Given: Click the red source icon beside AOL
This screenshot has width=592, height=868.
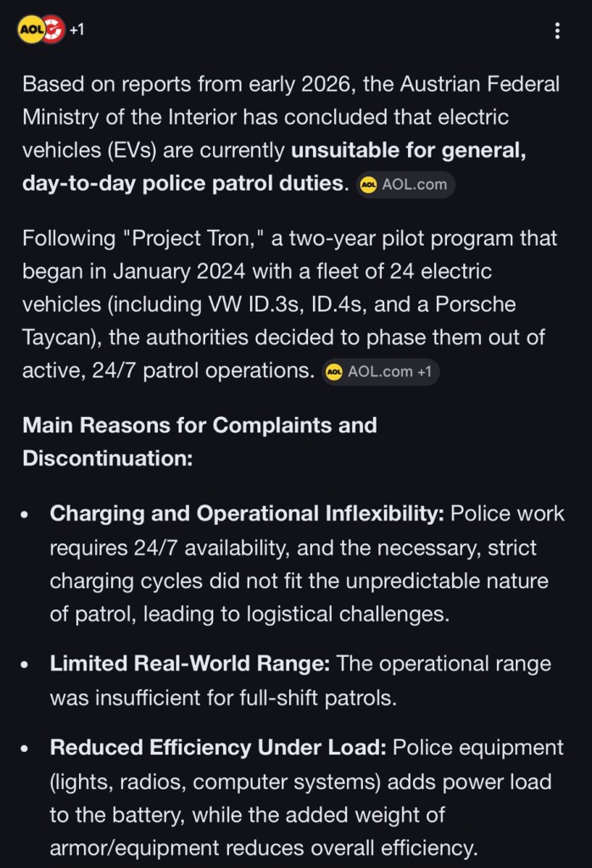Looking at the screenshot, I should 53,30.
